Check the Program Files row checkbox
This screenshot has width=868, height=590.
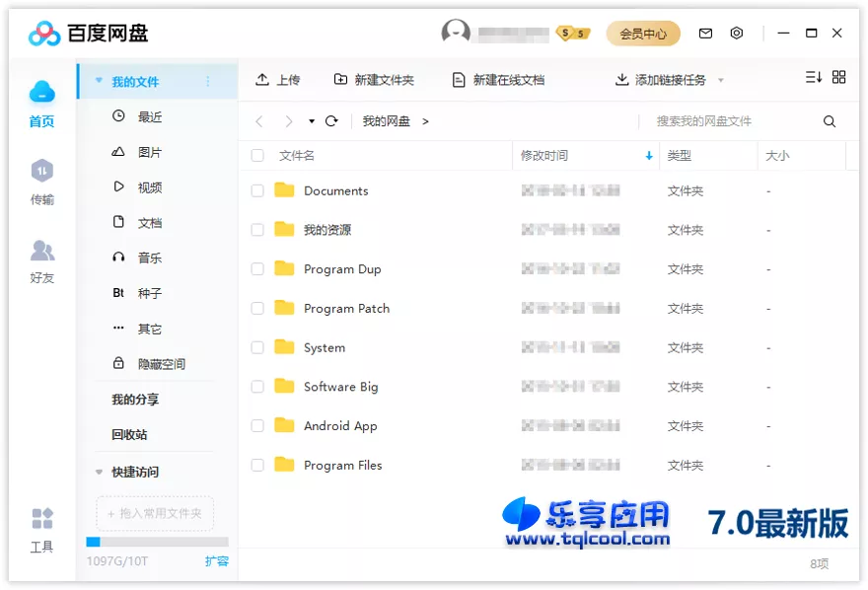pyautogui.click(x=257, y=465)
